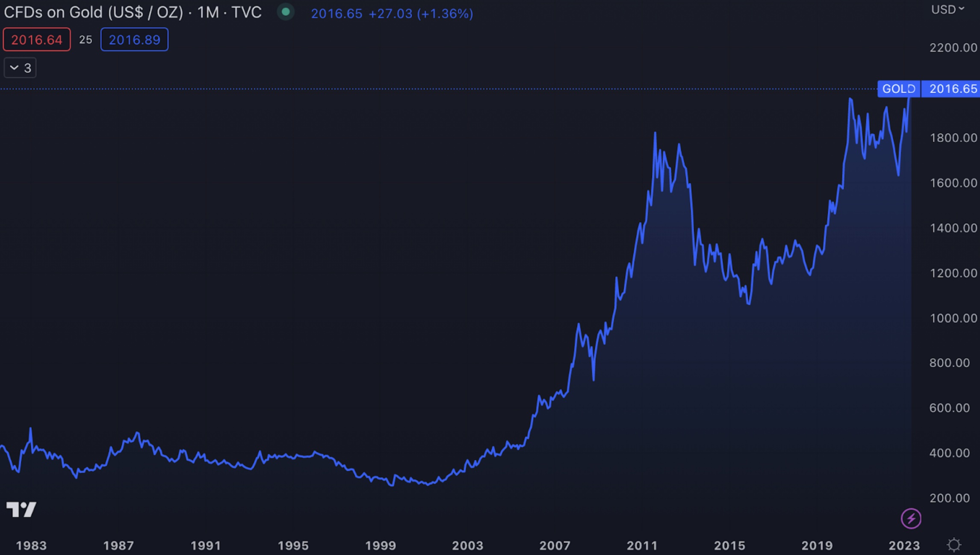Click the 1600.00 price axis label
980x555 pixels.
pos(953,183)
